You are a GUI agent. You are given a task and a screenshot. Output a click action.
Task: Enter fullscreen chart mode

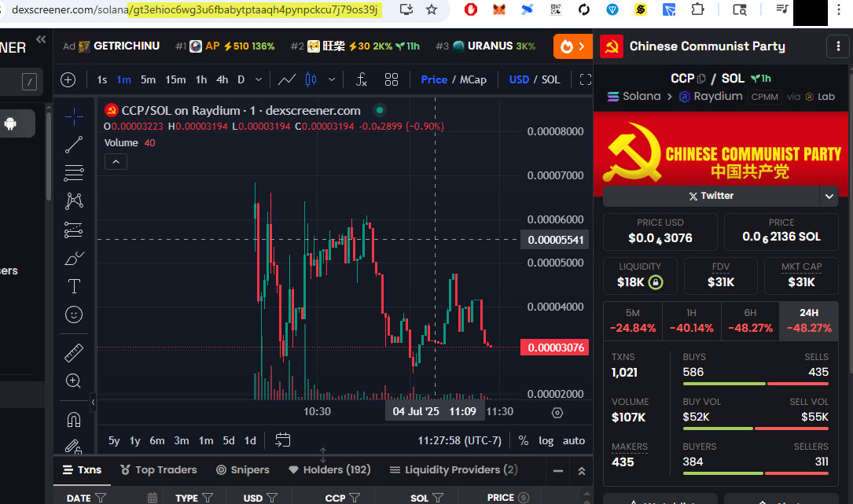(586, 80)
